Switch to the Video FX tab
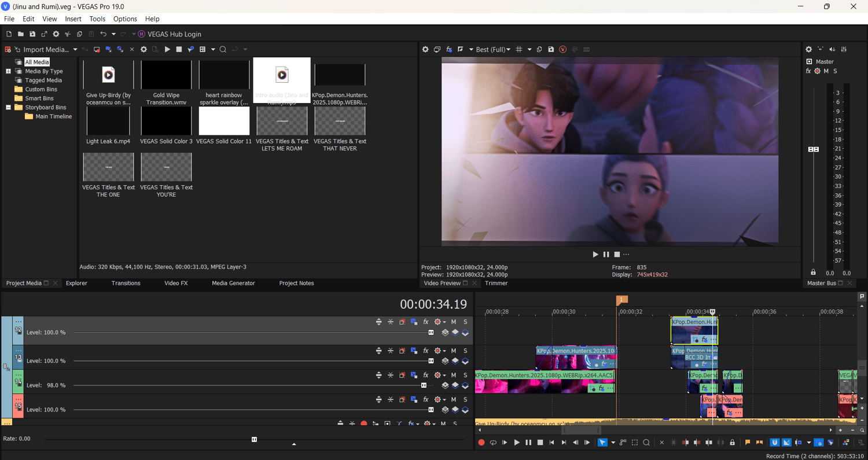The image size is (868, 460). tap(176, 283)
